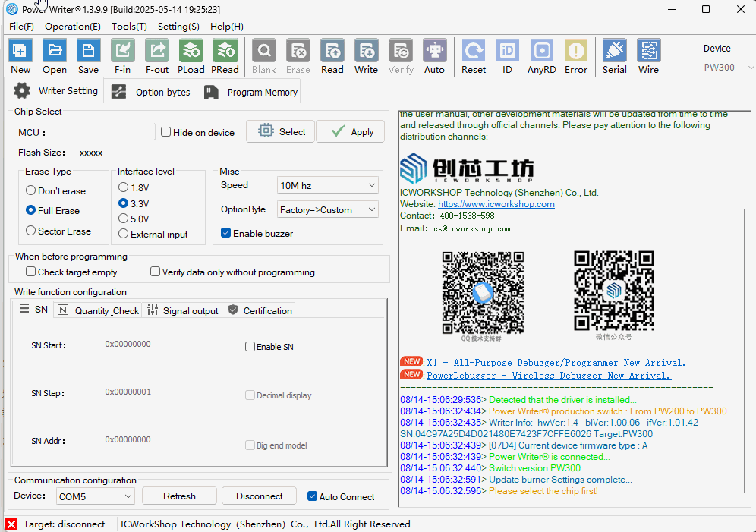The height and width of the screenshot is (532, 756).
Task: Select Sector Erase radio option
Action: click(x=31, y=231)
